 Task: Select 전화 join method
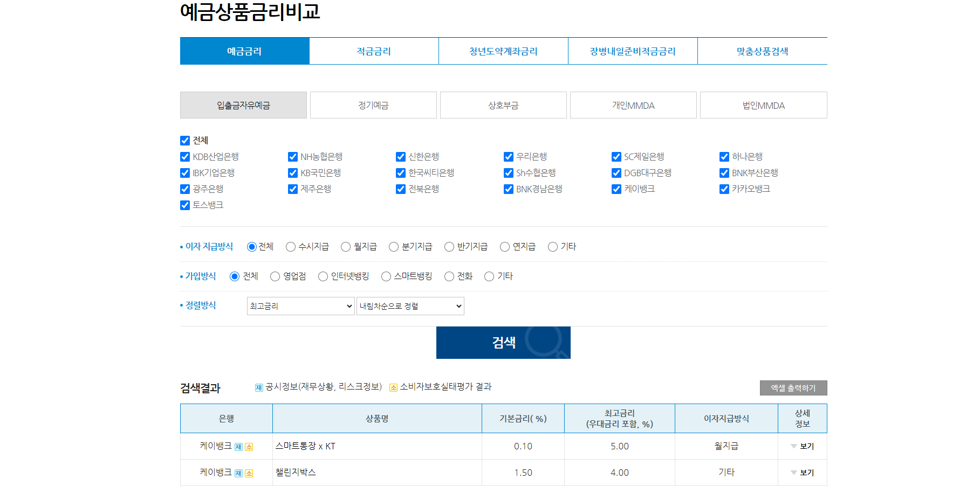(x=449, y=276)
